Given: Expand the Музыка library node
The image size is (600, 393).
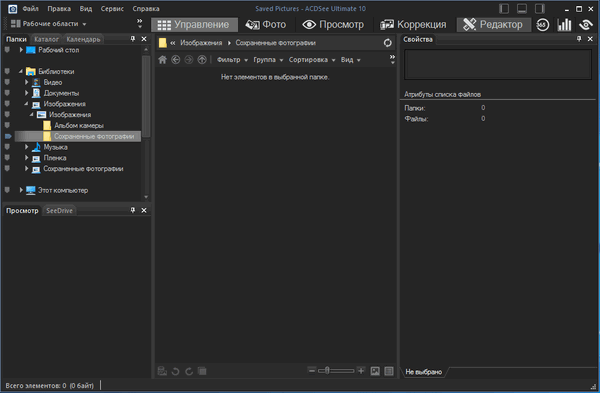Looking at the screenshot, I should coord(26,147).
